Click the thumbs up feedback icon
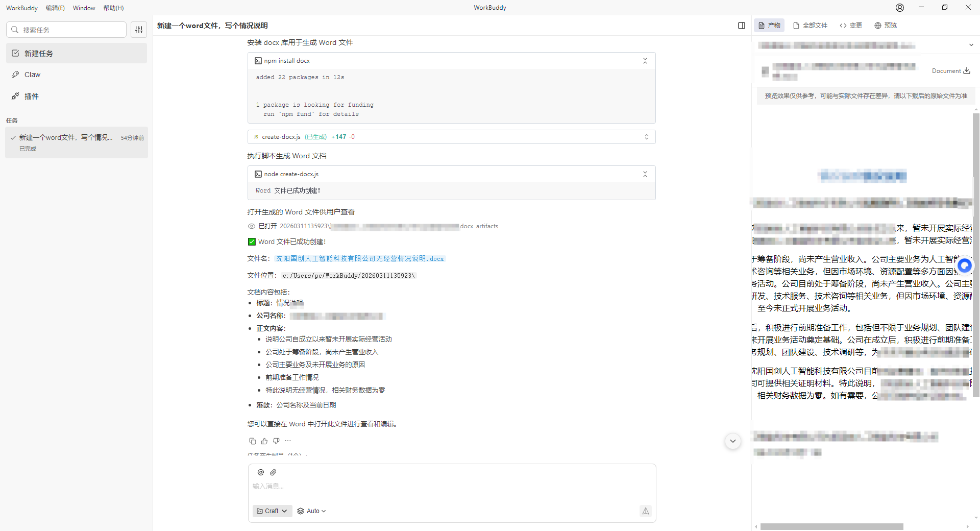This screenshot has height=531, width=980. [x=264, y=441]
